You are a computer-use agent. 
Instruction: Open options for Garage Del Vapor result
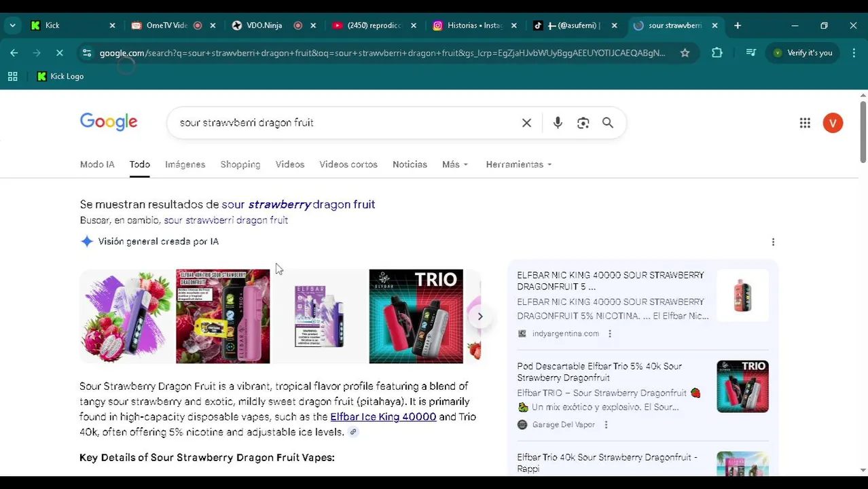tap(605, 424)
